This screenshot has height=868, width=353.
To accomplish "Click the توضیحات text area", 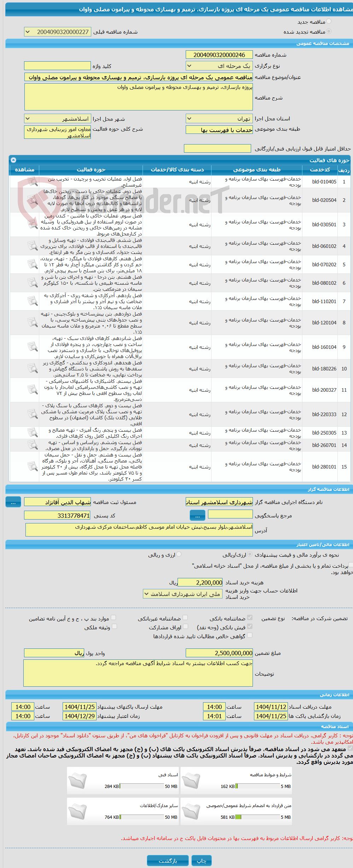I will [x=138, y=673].
